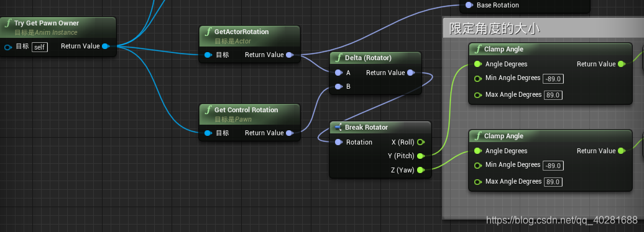
Task: Click input pin B on Delta (Rotator)
Action: [x=338, y=86]
